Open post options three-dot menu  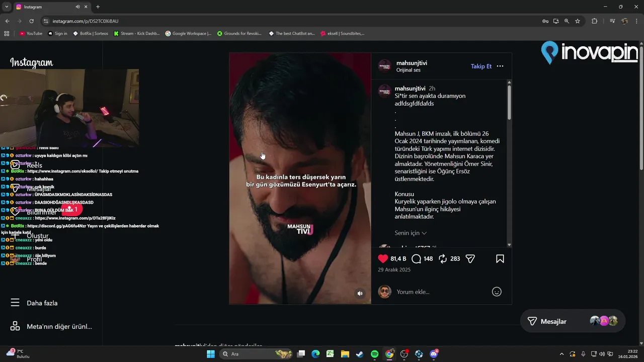(x=500, y=66)
